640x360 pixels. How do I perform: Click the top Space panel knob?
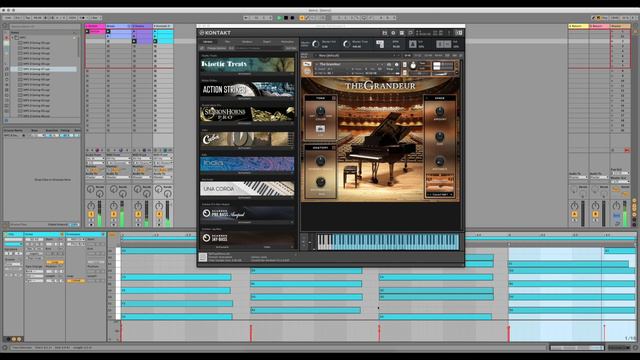click(x=440, y=111)
